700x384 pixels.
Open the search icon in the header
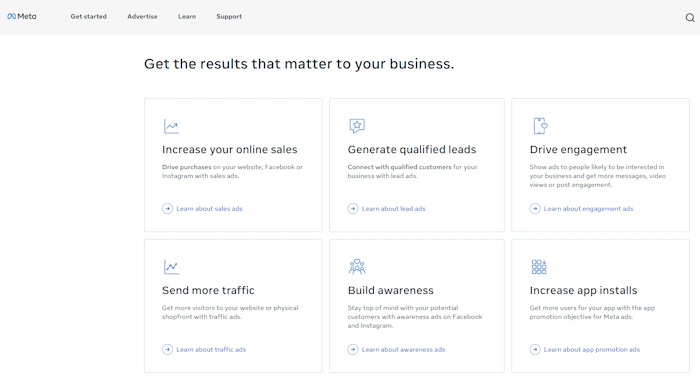coord(690,17)
